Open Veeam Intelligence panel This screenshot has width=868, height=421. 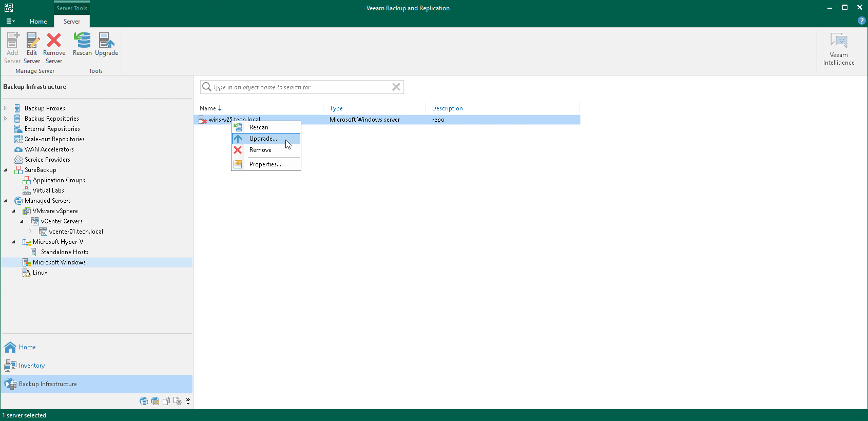(839, 49)
